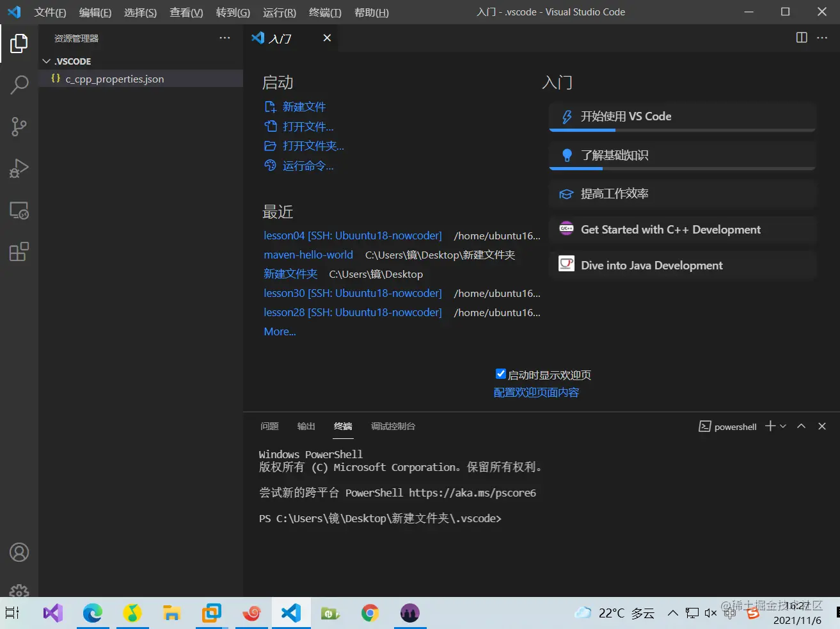This screenshot has height=629, width=840.
Task: Open editor more actions menu
Action: pos(822,38)
